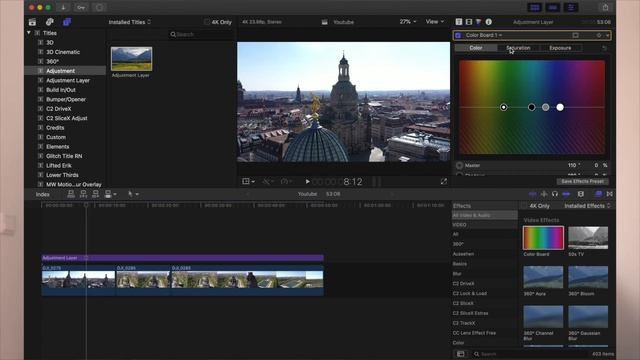Toggle 4K Only checkbox in Effects browser
The image size is (640, 360).
(x=524, y=206)
